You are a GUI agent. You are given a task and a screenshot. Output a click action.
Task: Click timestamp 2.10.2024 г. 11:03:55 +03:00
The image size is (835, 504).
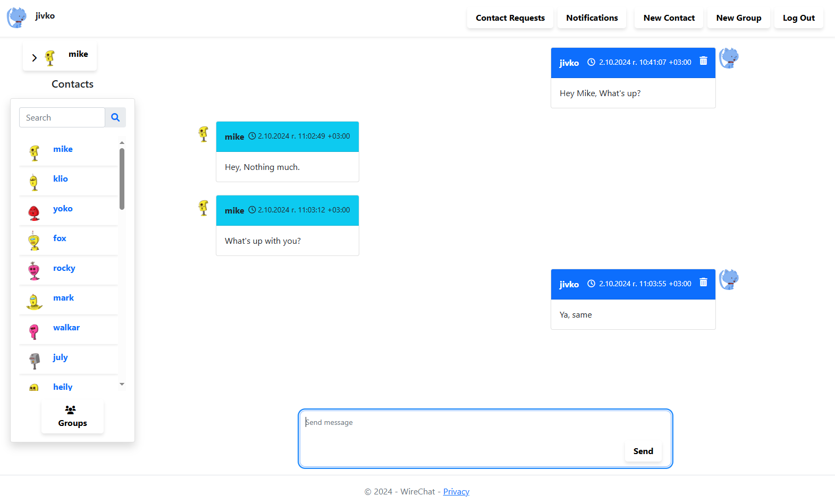pyautogui.click(x=645, y=284)
